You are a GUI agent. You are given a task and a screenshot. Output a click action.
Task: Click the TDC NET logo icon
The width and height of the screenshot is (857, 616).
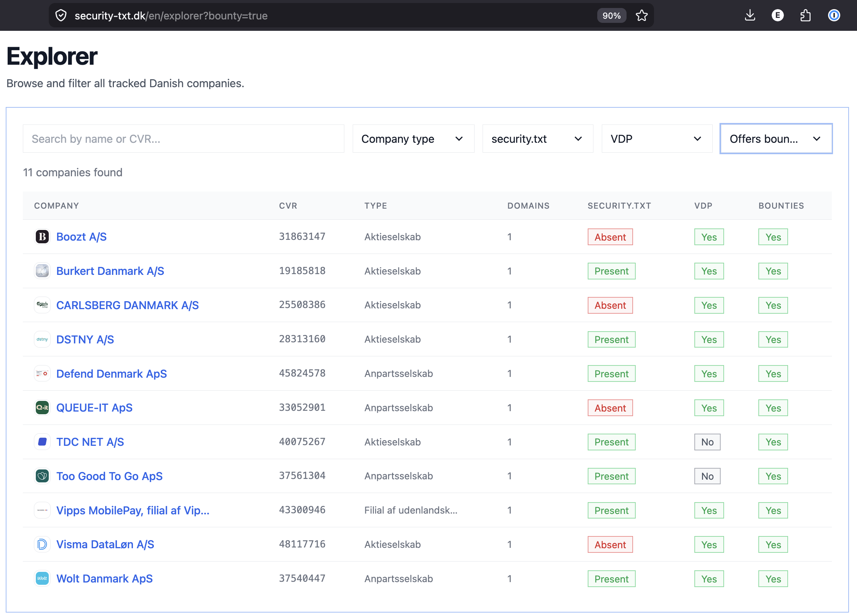(42, 442)
